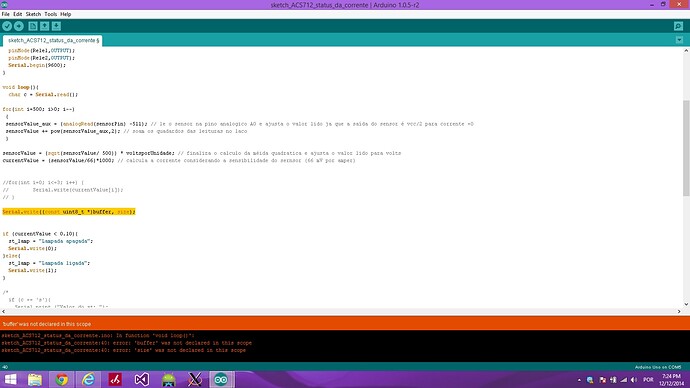
Task: Open a sketch using the Open icon
Action: pos(44,26)
